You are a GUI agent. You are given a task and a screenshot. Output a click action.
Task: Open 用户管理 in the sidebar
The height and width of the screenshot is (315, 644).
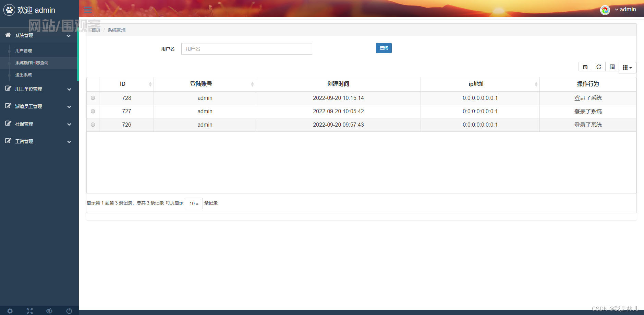[x=24, y=51]
